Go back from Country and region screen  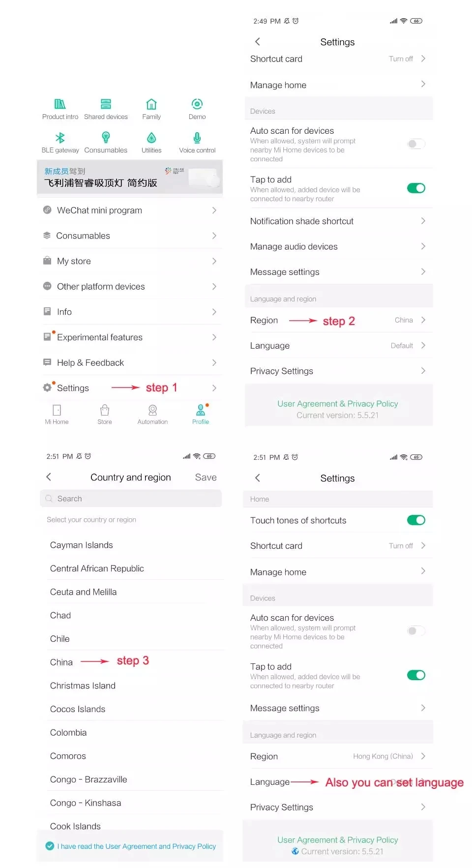pos(49,477)
